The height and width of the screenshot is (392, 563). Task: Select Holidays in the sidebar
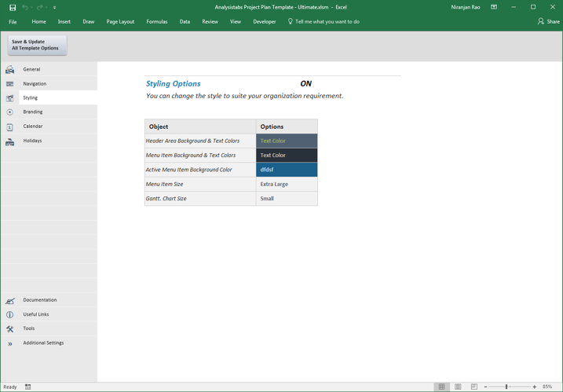(x=49, y=141)
